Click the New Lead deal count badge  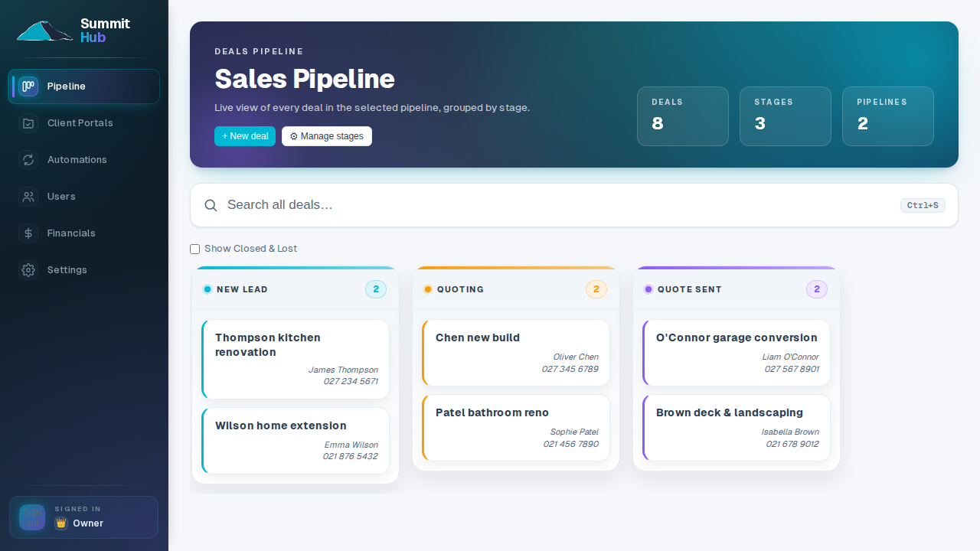[376, 289]
